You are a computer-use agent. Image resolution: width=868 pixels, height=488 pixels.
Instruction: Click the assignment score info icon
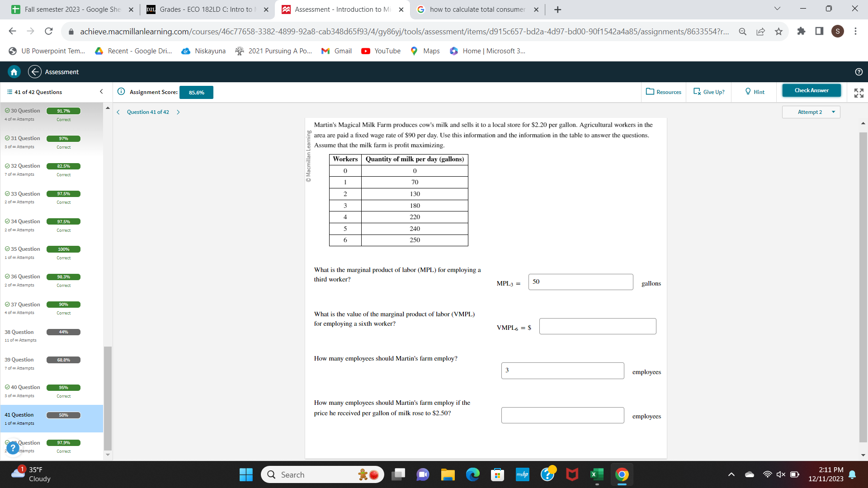(x=121, y=92)
